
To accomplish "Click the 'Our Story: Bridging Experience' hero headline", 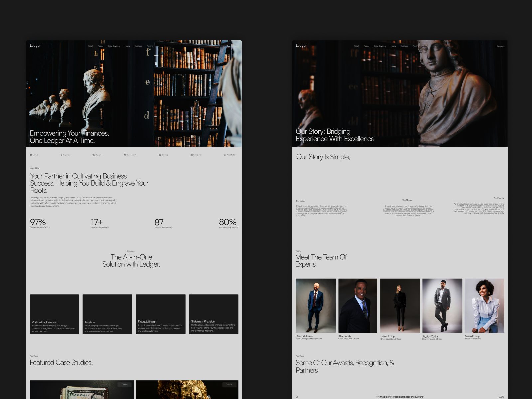I will pos(335,135).
